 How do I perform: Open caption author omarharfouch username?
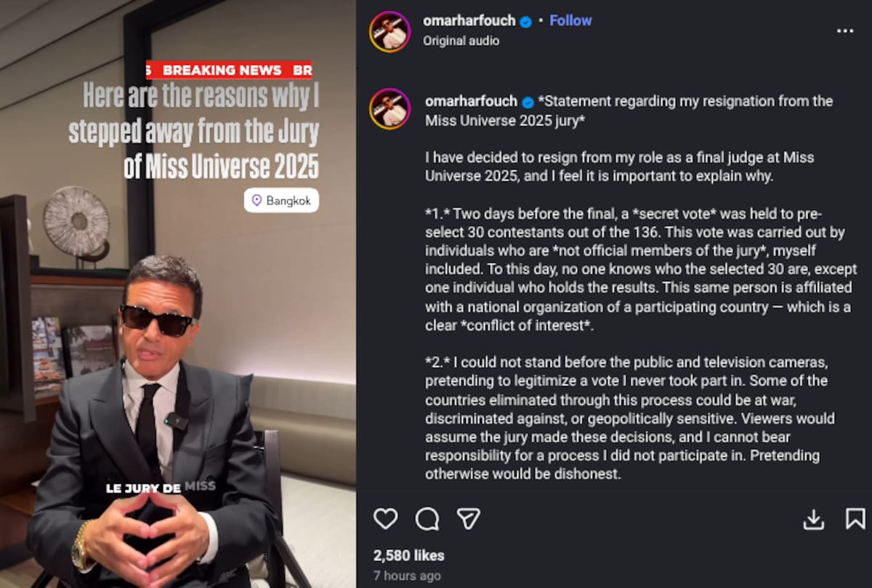(471, 101)
